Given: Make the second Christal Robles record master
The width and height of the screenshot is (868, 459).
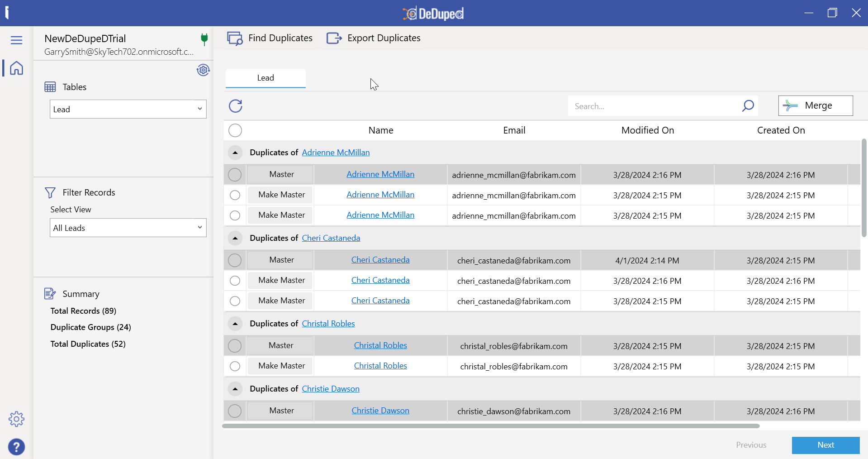Looking at the screenshot, I should click(x=280, y=366).
